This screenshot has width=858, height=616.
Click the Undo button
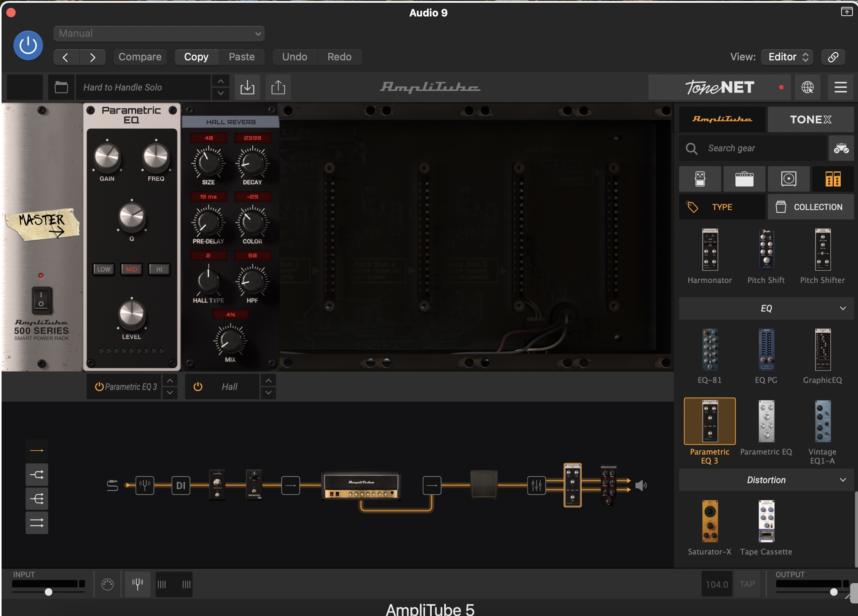(295, 57)
